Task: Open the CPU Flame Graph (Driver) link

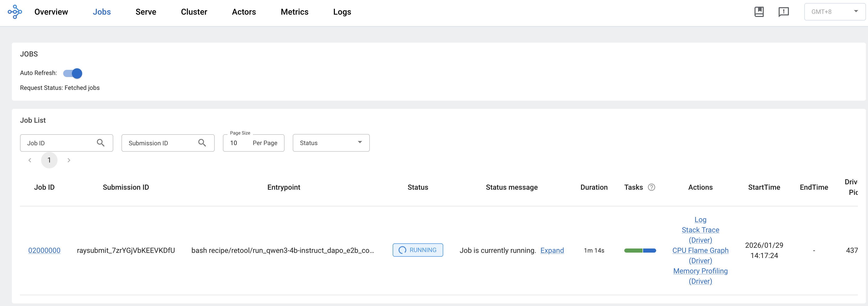Action: (x=700, y=250)
